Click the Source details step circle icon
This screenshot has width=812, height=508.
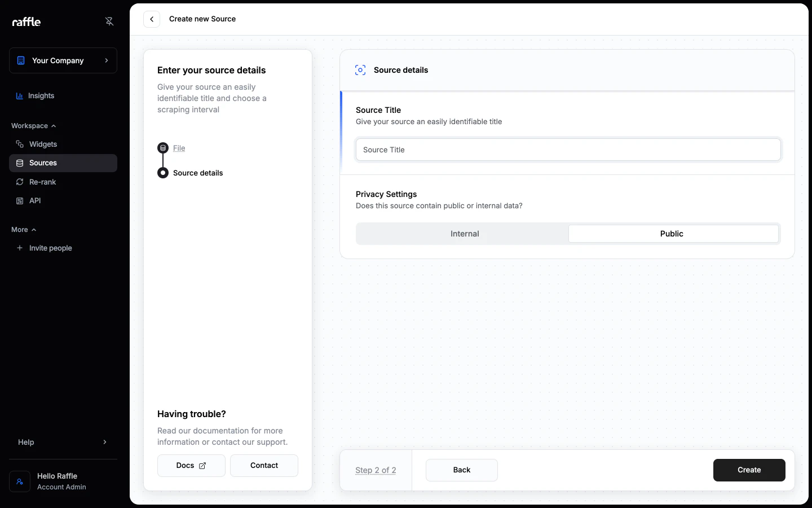163,173
